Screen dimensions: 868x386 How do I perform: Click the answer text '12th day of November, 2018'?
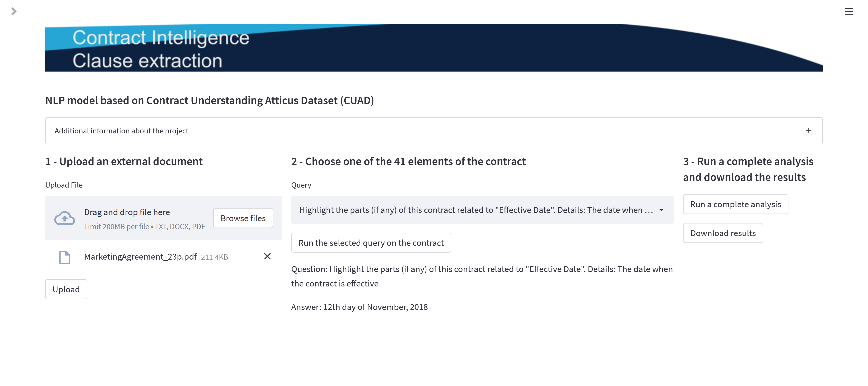[359, 307]
